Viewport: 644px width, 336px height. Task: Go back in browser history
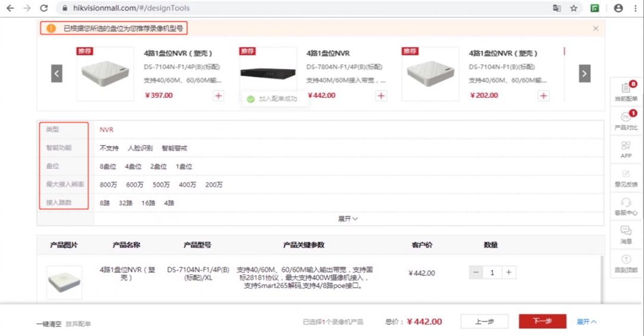(10, 8)
